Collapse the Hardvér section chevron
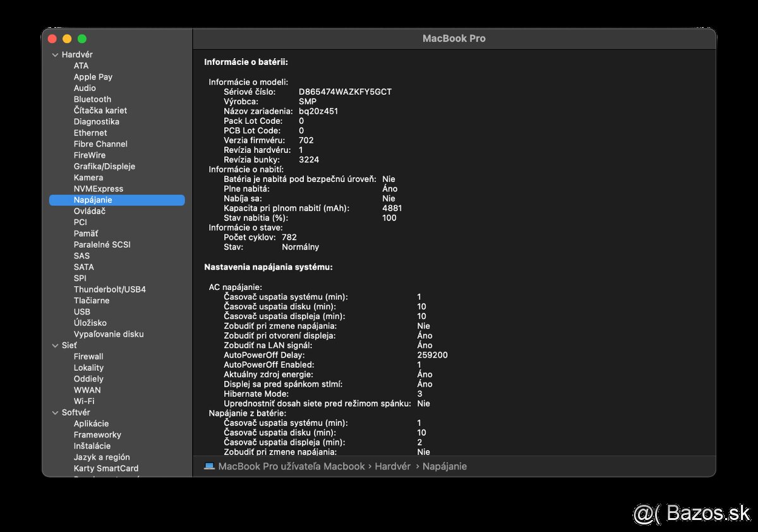 click(55, 55)
